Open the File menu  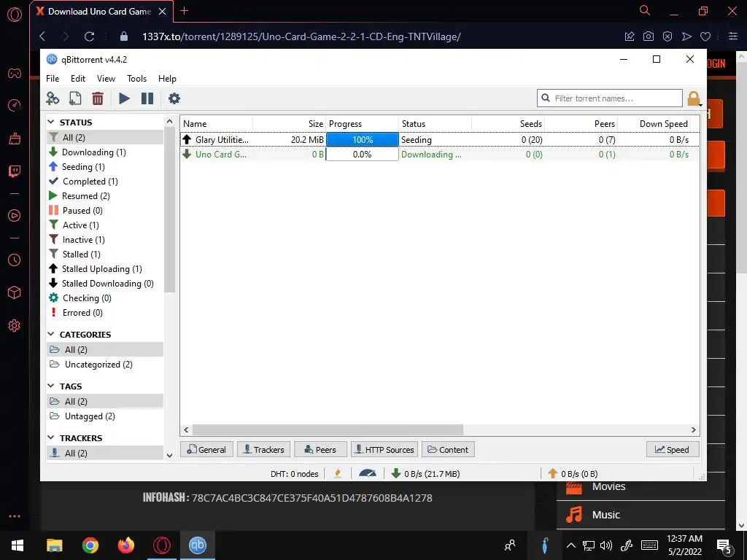(53, 79)
